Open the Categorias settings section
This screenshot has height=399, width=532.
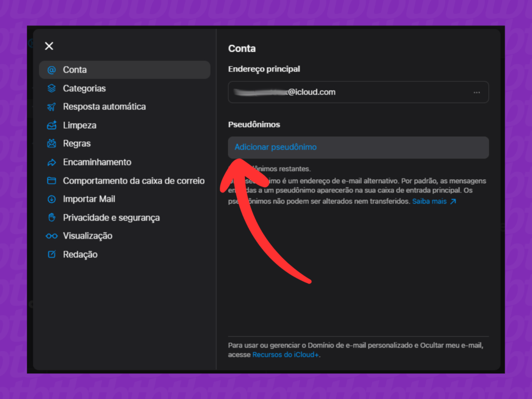[84, 88]
